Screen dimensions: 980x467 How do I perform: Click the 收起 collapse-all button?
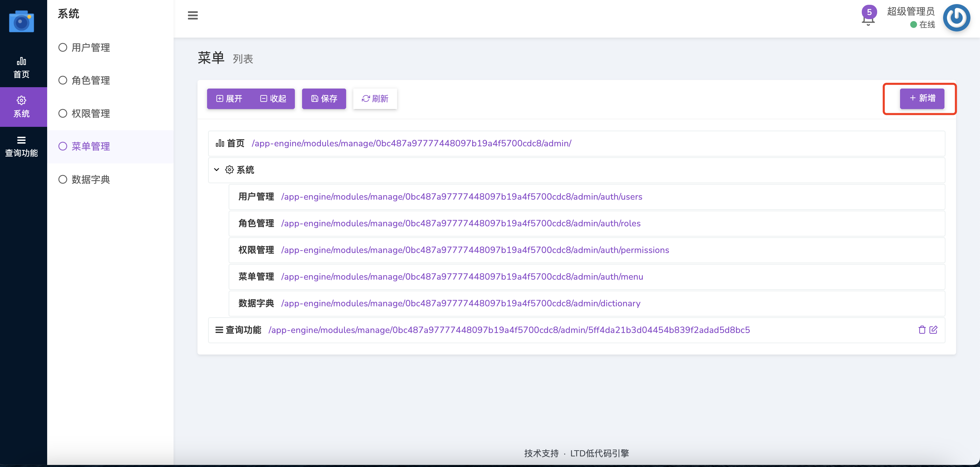tap(273, 99)
